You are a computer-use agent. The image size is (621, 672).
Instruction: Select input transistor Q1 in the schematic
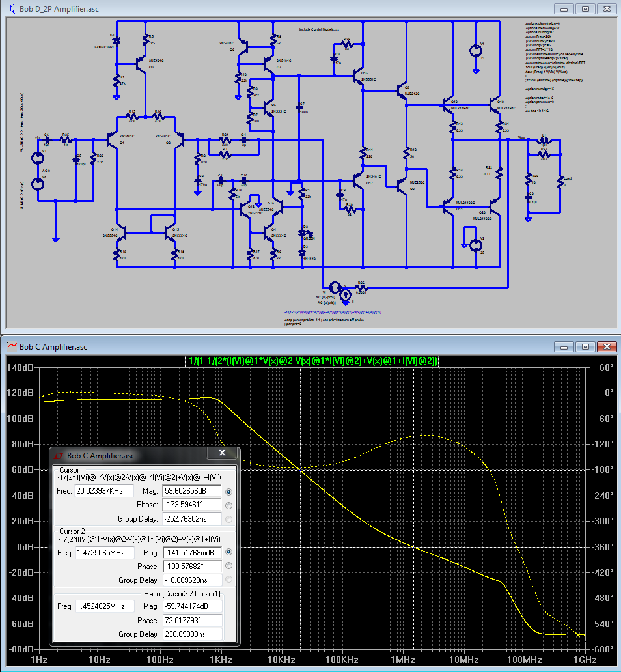(112, 140)
